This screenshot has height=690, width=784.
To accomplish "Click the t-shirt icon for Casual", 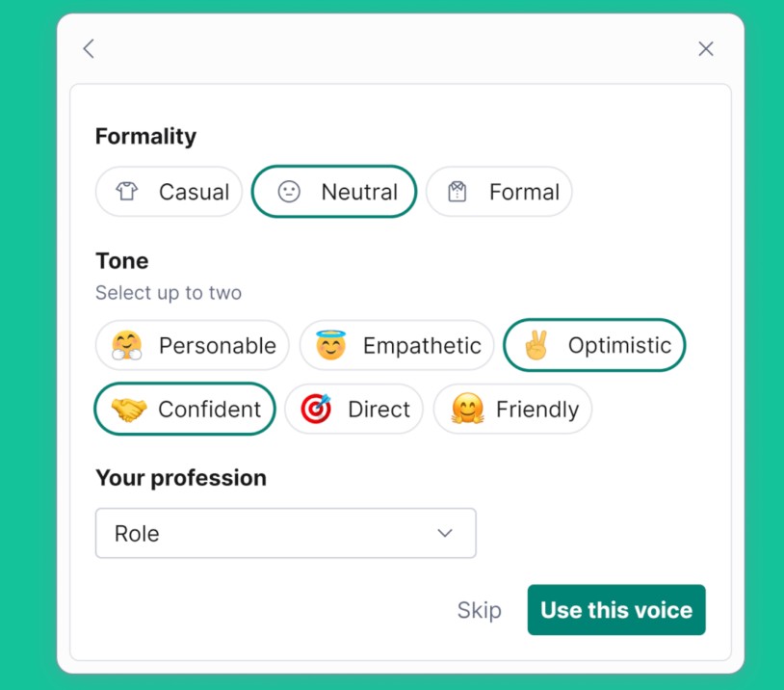I will [x=127, y=192].
